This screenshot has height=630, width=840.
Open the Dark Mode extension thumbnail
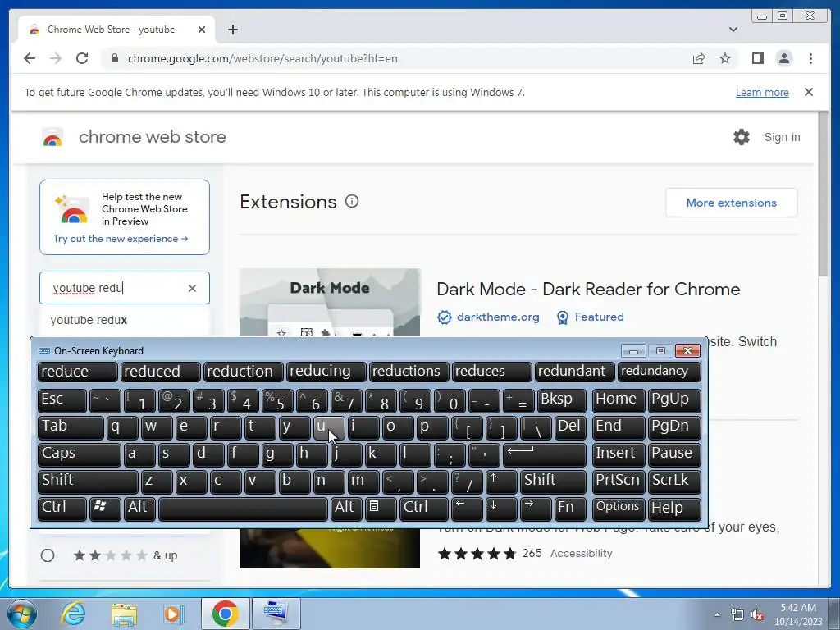tap(330, 302)
